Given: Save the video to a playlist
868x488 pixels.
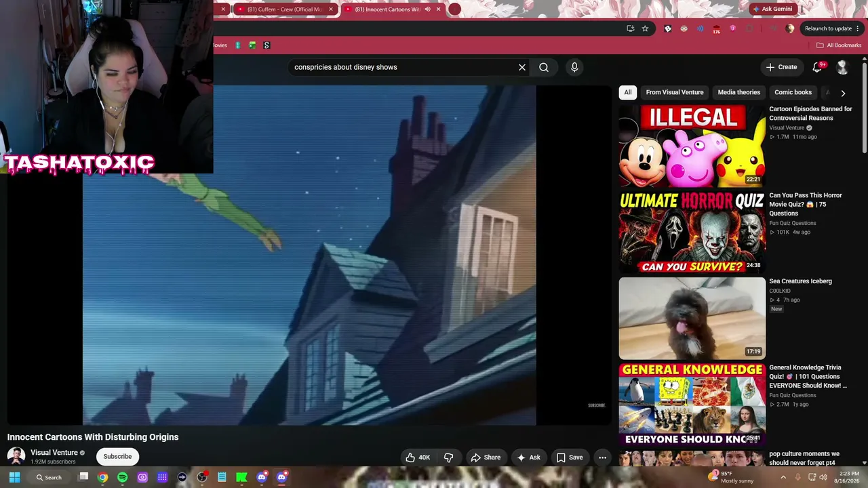Looking at the screenshot, I should 570,457.
